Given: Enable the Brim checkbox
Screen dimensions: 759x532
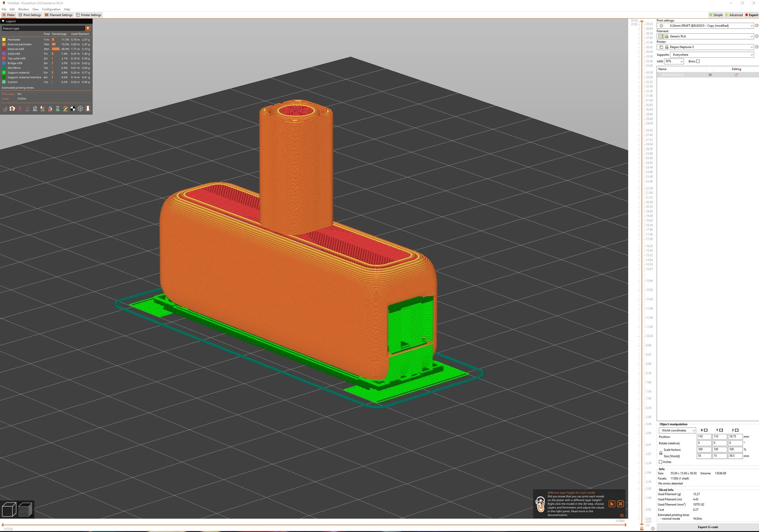Looking at the screenshot, I should pyautogui.click(x=698, y=61).
